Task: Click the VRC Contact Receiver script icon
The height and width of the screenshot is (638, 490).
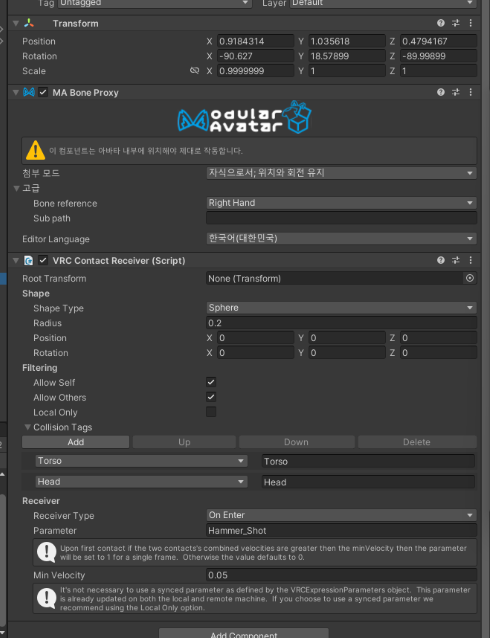Action: pos(29,260)
